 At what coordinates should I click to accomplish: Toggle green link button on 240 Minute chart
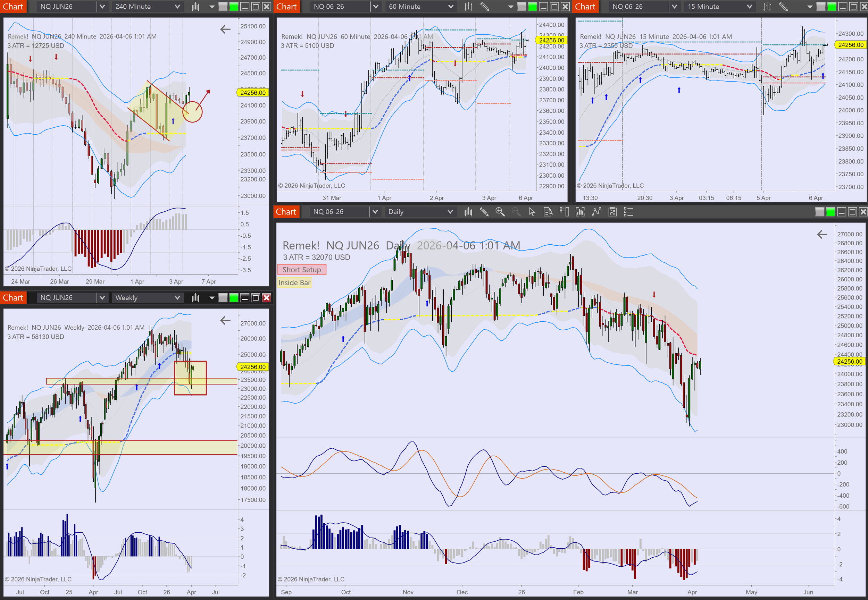pyautogui.click(x=234, y=6)
